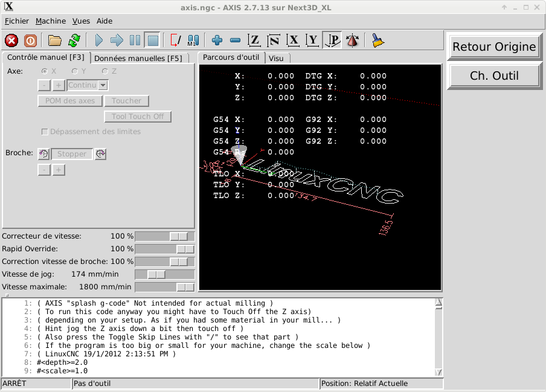
Task: Click the ARRÊT status field
Action: 36,384
